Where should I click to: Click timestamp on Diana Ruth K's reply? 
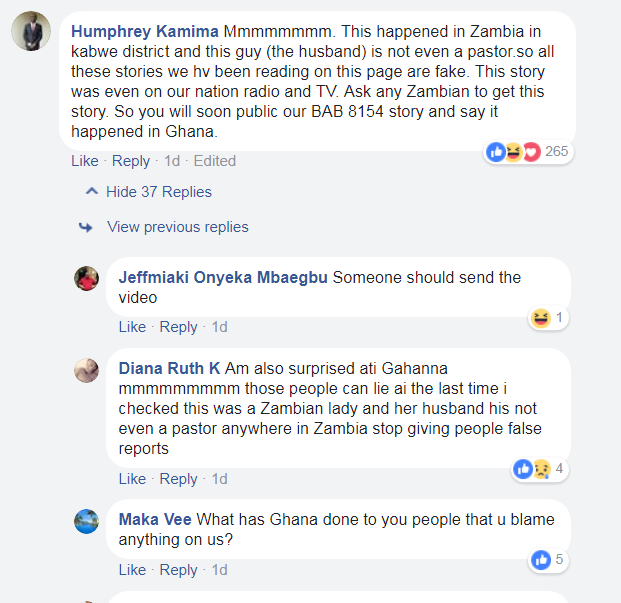219,479
